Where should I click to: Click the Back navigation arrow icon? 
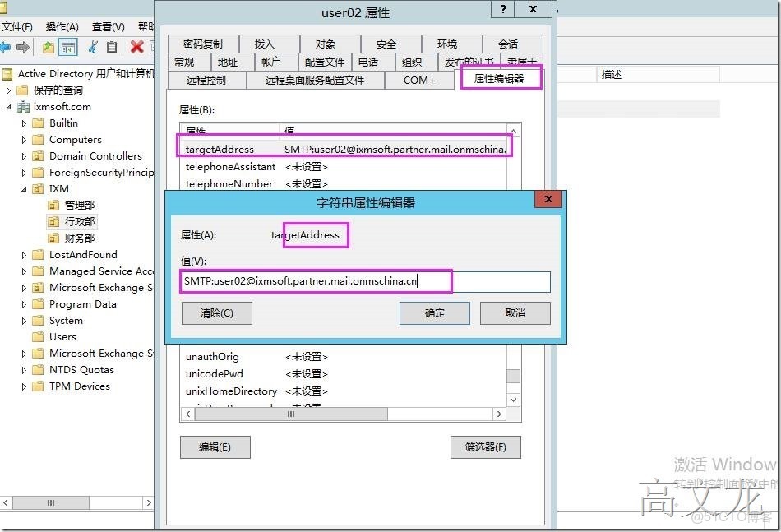tap(6, 47)
